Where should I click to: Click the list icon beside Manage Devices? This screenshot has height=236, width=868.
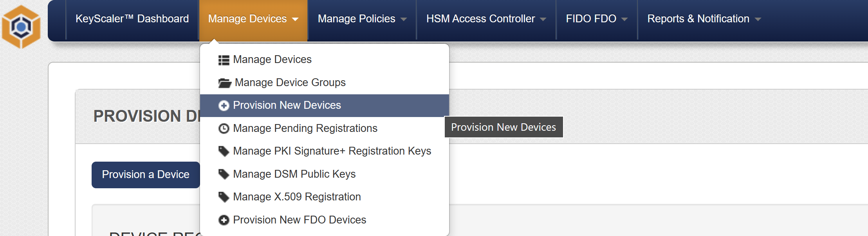[x=224, y=60]
